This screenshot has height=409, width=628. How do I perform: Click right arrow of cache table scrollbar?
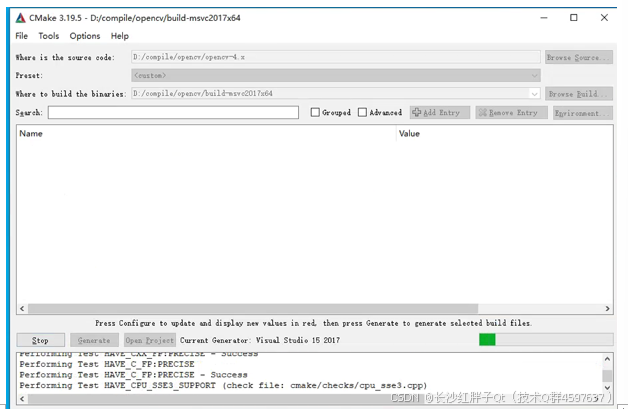pyautogui.click(x=607, y=308)
